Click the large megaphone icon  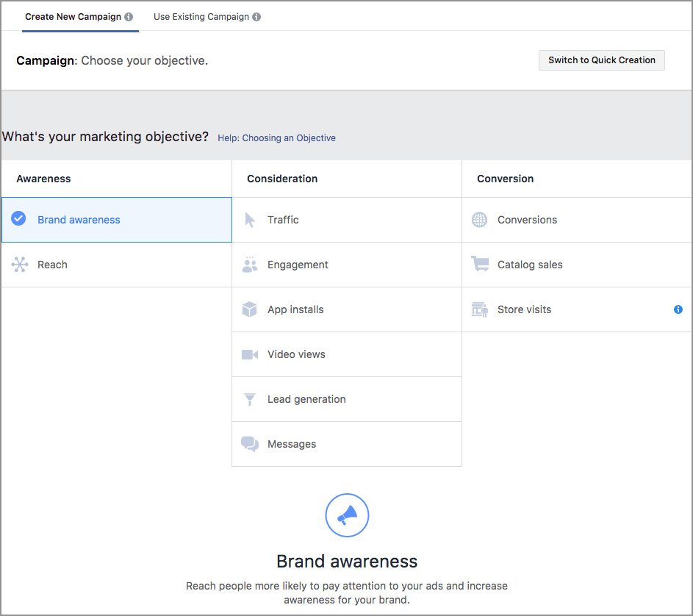tap(347, 515)
